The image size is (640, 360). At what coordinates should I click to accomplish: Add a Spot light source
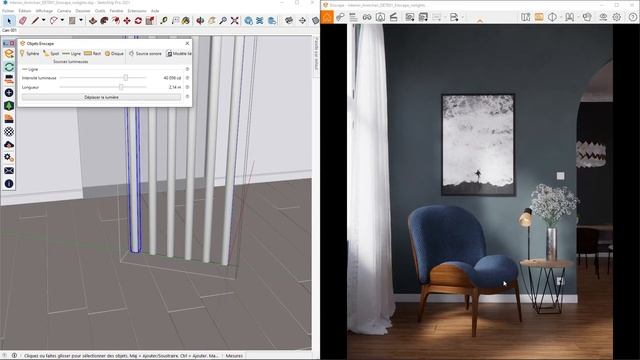(x=51, y=53)
